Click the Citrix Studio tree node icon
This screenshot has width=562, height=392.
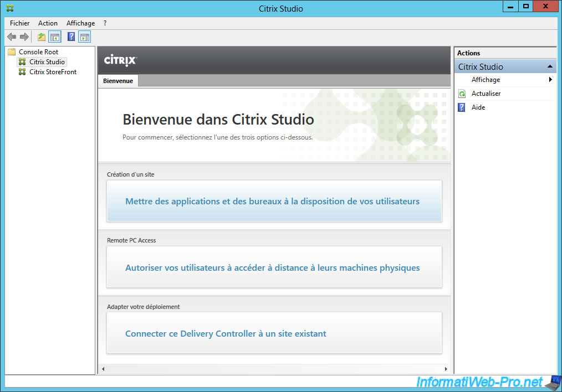click(22, 62)
